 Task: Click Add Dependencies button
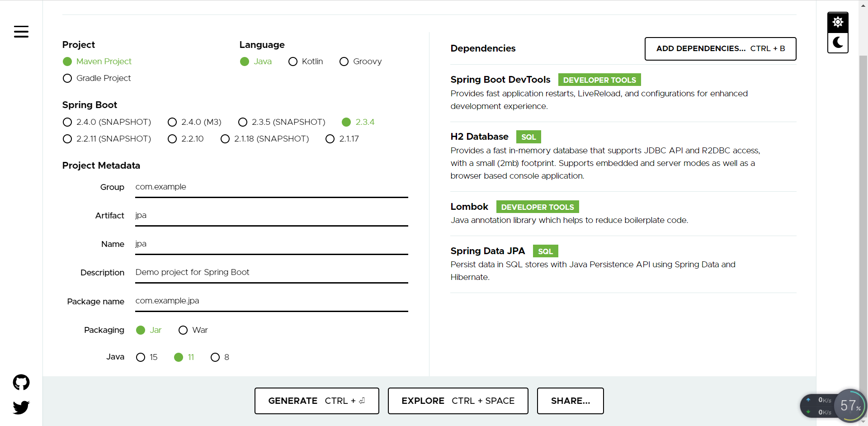720,49
